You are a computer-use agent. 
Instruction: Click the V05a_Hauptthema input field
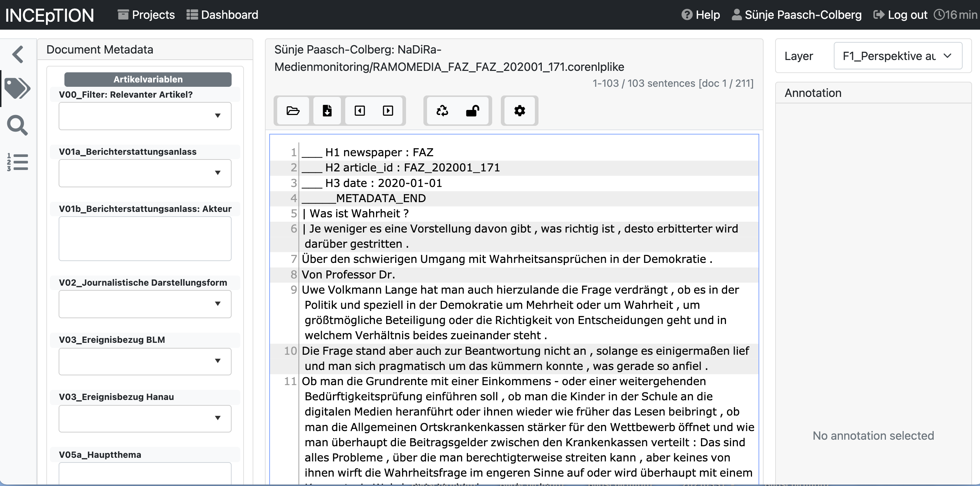[x=145, y=473]
